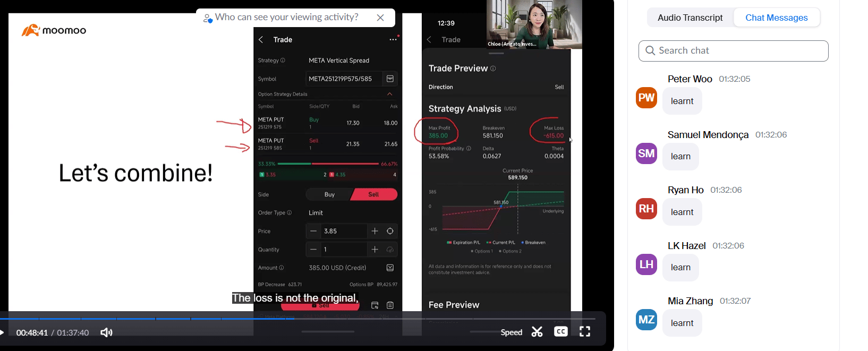Tap the info icon beside Strategy
The height and width of the screenshot is (351, 868).
pyautogui.click(x=283, y=60)
